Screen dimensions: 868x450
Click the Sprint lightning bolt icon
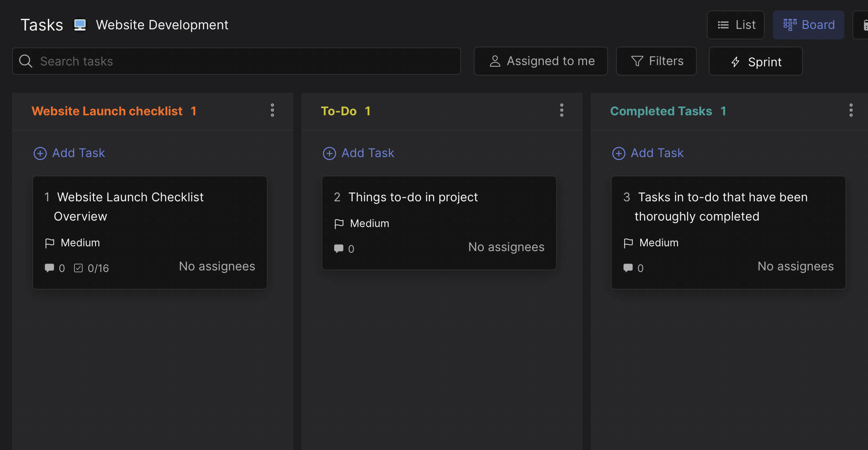735,61
